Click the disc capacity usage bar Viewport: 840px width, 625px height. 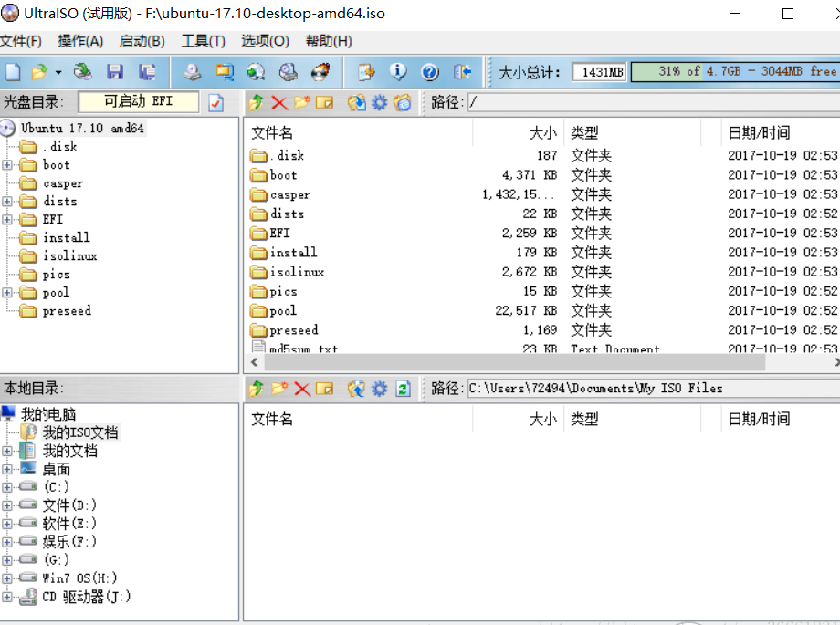coord(736,72)
